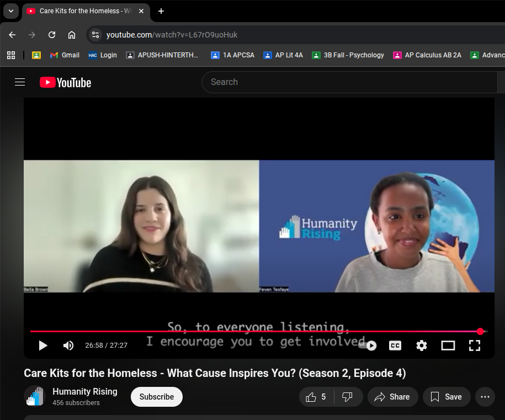Open the AP Calculus AB 2A bookmark
The width and height of the screenshot is (505, 420).
[x=427, y=55]
